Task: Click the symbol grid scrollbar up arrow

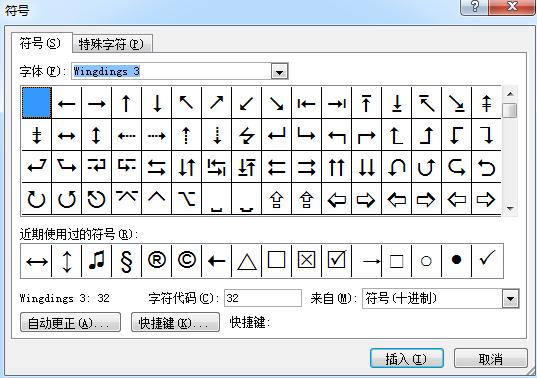Action: [510, 94]
